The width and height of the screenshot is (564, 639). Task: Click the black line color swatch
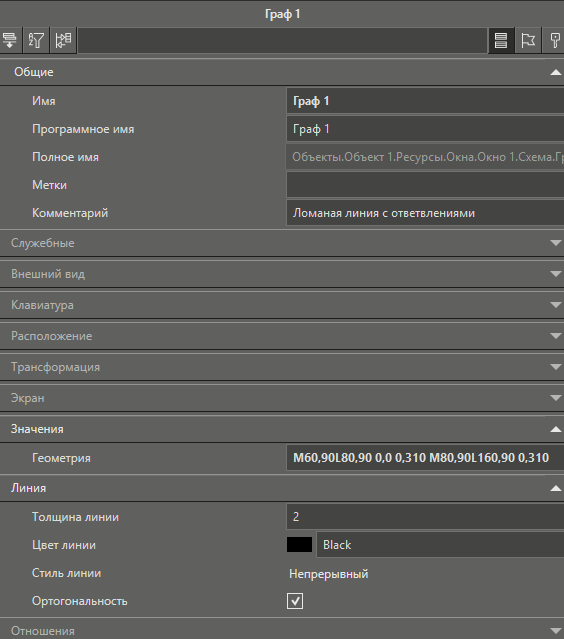pos(300,545)
